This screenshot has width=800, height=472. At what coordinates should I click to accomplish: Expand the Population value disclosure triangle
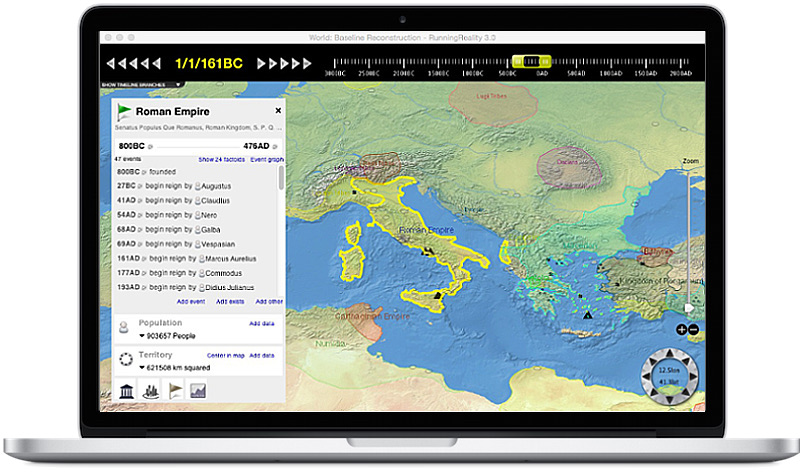pyautogui.click(x=143, y=336)
